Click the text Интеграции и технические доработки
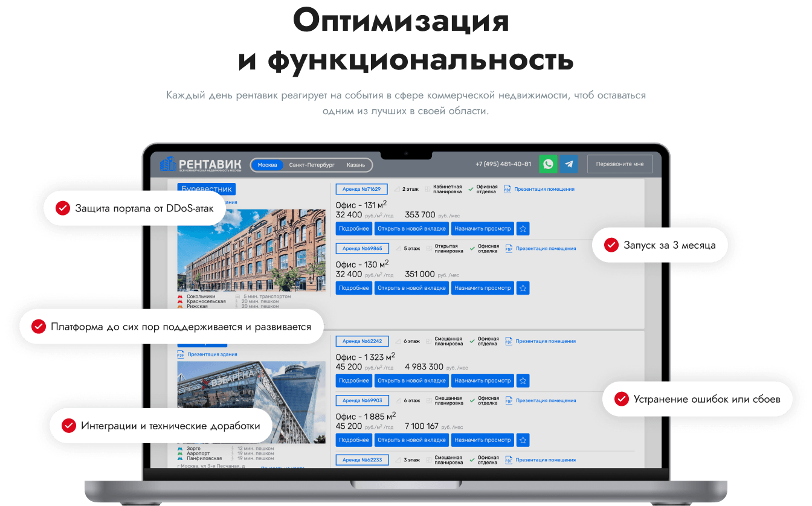The image size is (812, 506). click(170, 426)
